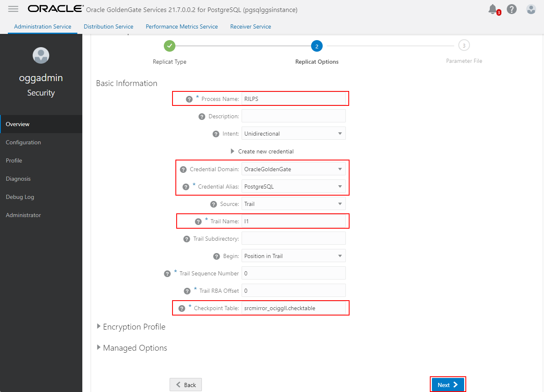The image size is (544, 392).
Task: Select Configuration in the sidebar
Action: click(x=41, y=142)
